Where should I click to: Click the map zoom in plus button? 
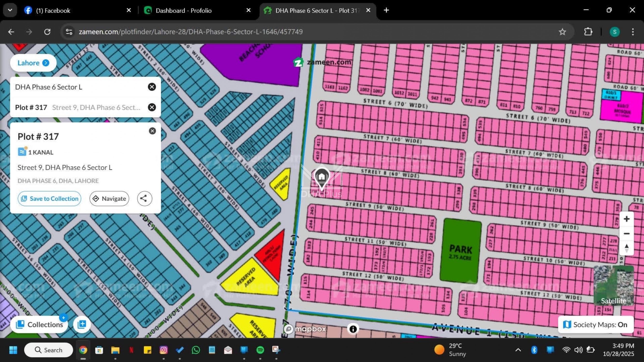tap(626, 219)
